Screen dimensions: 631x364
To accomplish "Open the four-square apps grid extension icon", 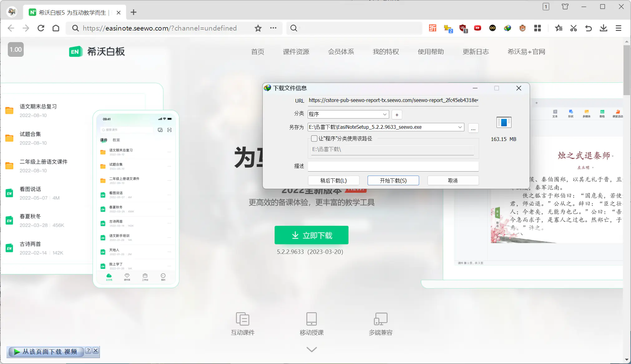I will 537,28.
